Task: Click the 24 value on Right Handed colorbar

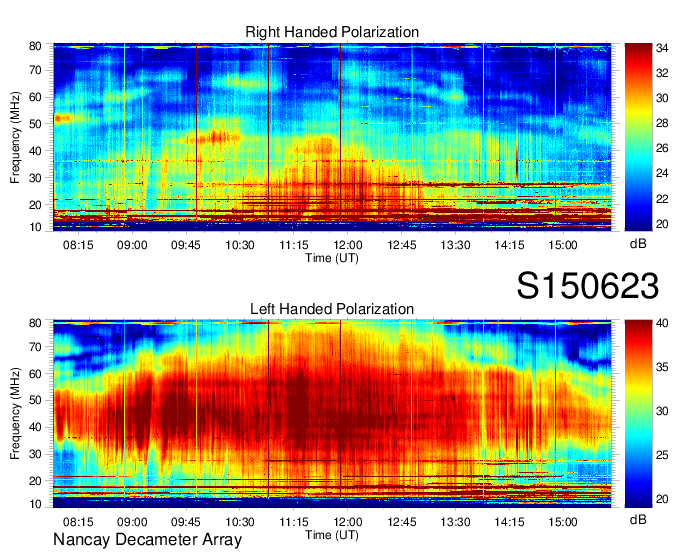Action: tap(662, 173)
